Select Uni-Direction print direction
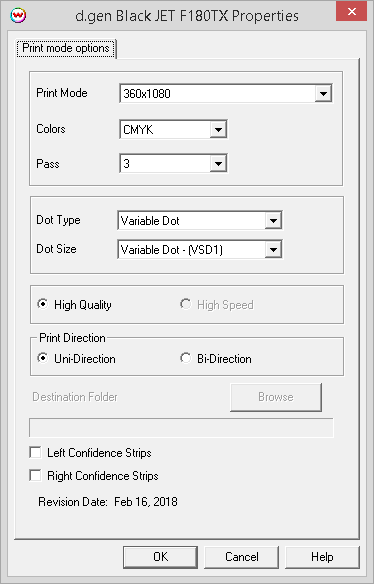This screenshot has width=374, height=584. click(43, 358)
